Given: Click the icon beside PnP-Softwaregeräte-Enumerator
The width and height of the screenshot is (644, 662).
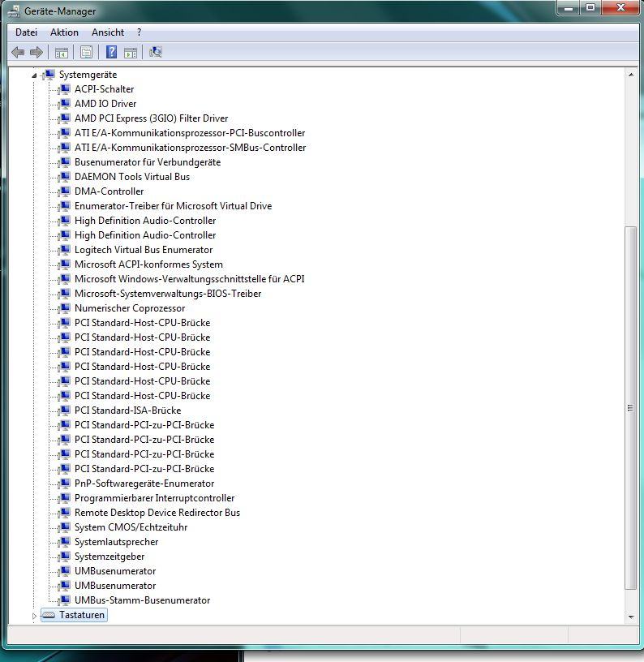Looking at the screenshot, I should point(64,484).
